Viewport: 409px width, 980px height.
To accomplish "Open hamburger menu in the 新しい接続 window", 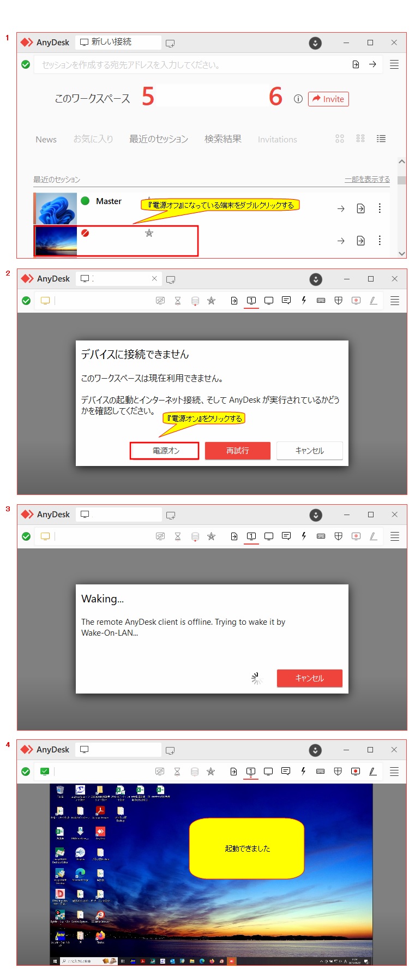I will point(394,64).
